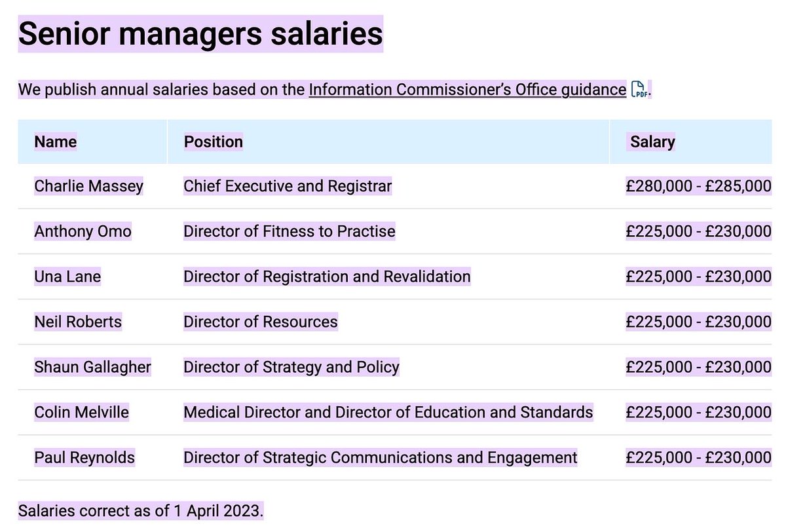The image size is (786, 532).
Task: Click Director of Fitness to Practise text
Action: coord(290,231)
